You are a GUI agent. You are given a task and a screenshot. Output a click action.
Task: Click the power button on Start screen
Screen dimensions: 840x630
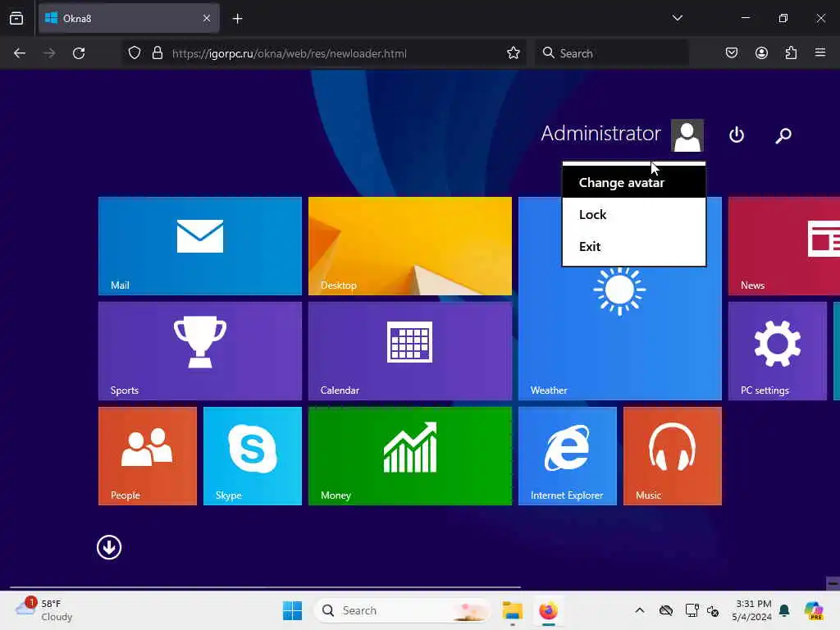737,135
